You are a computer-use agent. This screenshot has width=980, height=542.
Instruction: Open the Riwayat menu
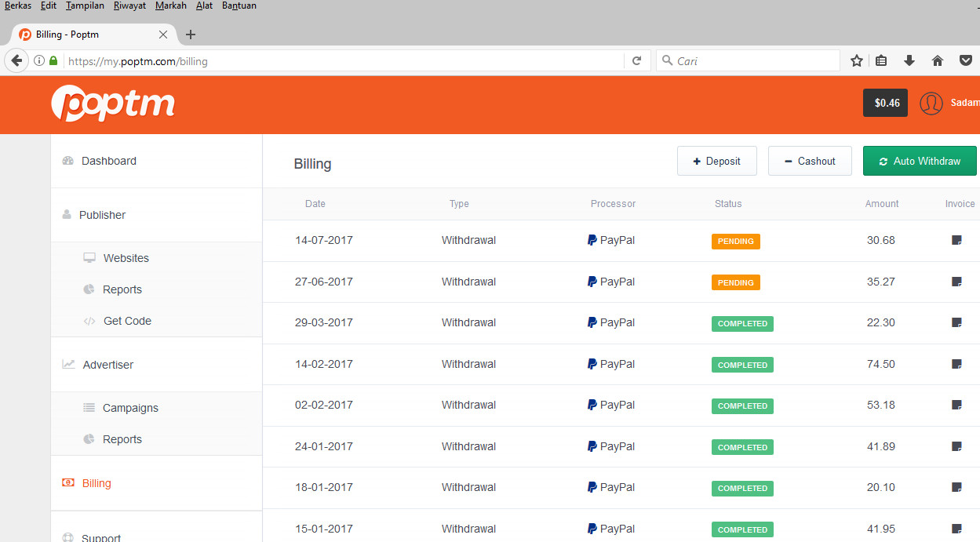(x=130, y=5)
